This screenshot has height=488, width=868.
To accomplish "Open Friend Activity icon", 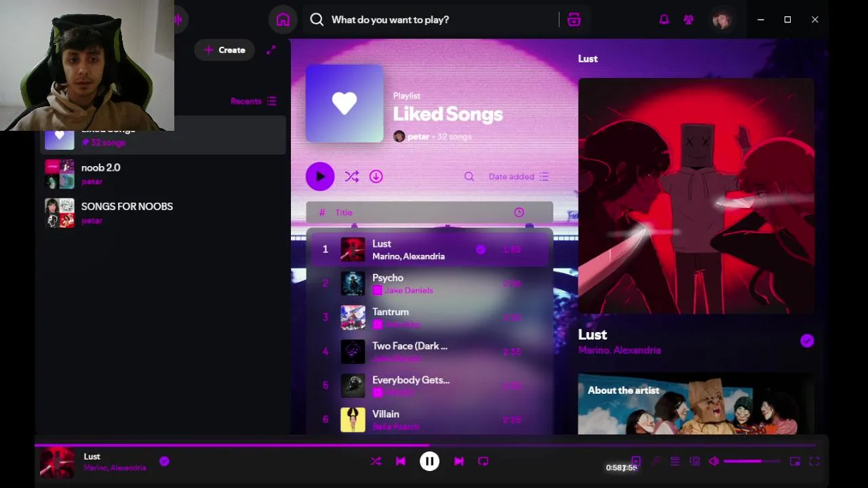I will click(x=688, y=20).
